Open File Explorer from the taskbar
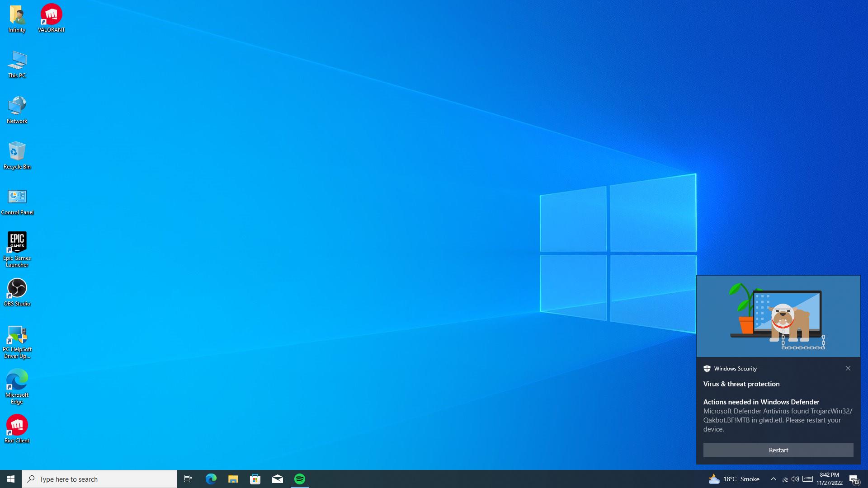This screenshot has width=868, height=488. 233,479
